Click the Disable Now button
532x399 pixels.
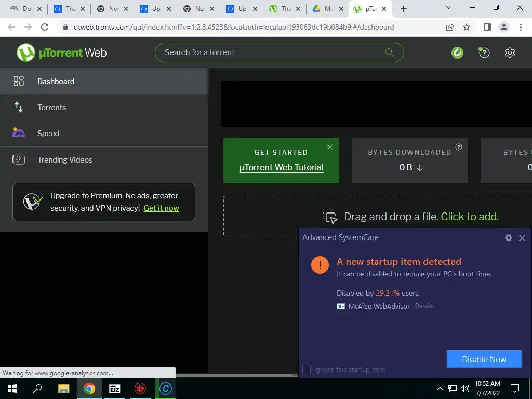(484, 360)
